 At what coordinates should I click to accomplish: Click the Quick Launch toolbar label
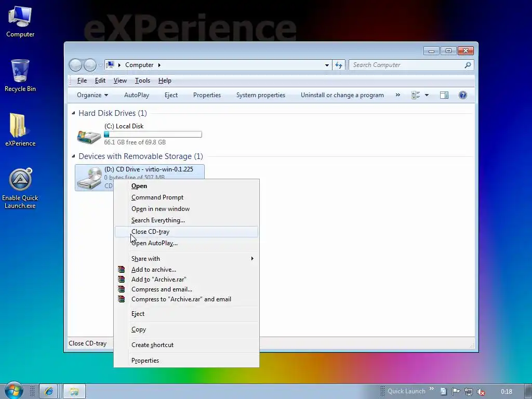(406, 391)
